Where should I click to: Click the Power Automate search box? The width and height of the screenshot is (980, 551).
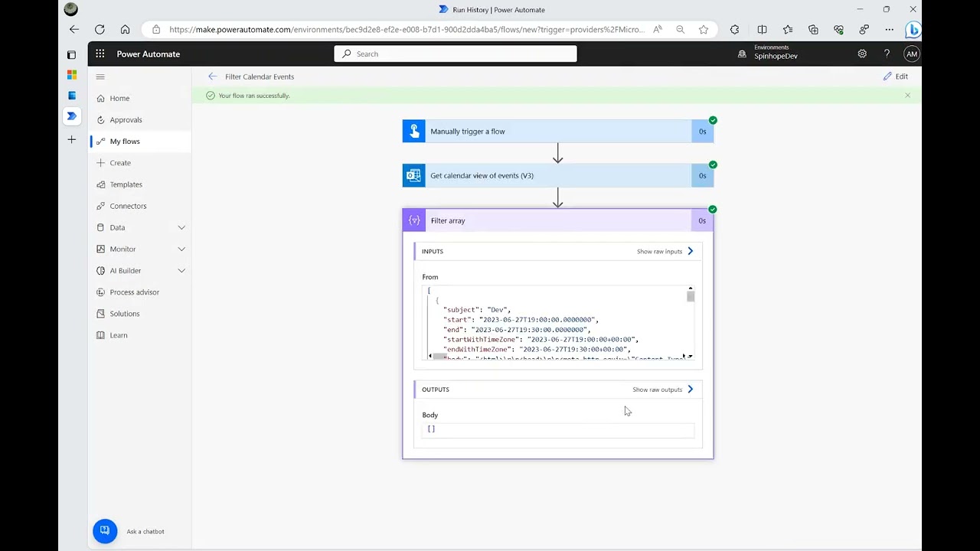click(x=456, y=54)
